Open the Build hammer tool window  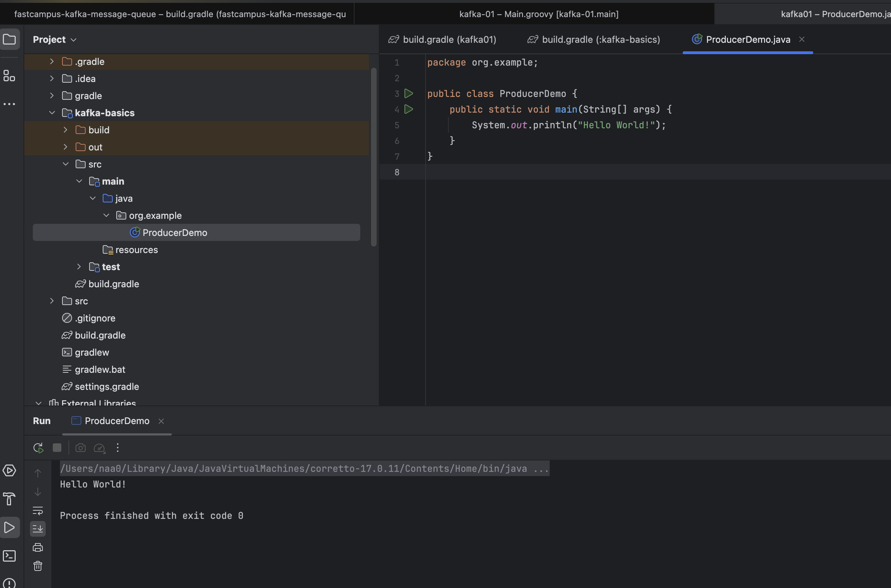pos(9,499)
